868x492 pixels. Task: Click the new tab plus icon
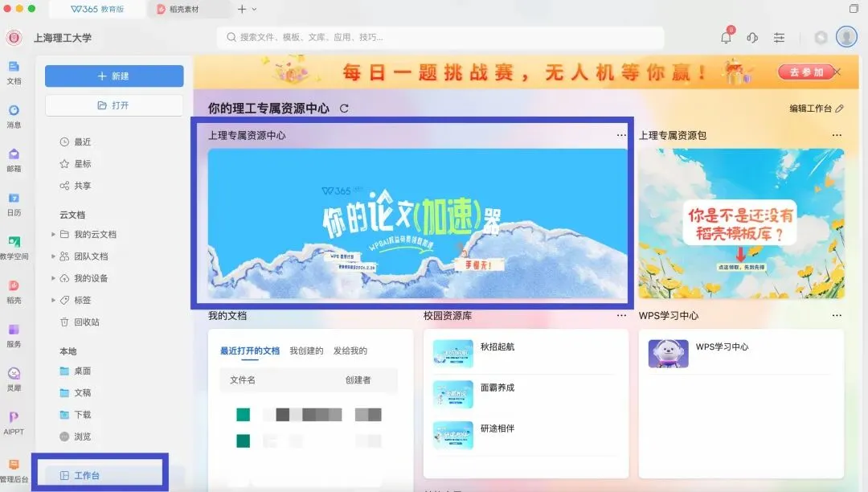click(x=241, y=9)
